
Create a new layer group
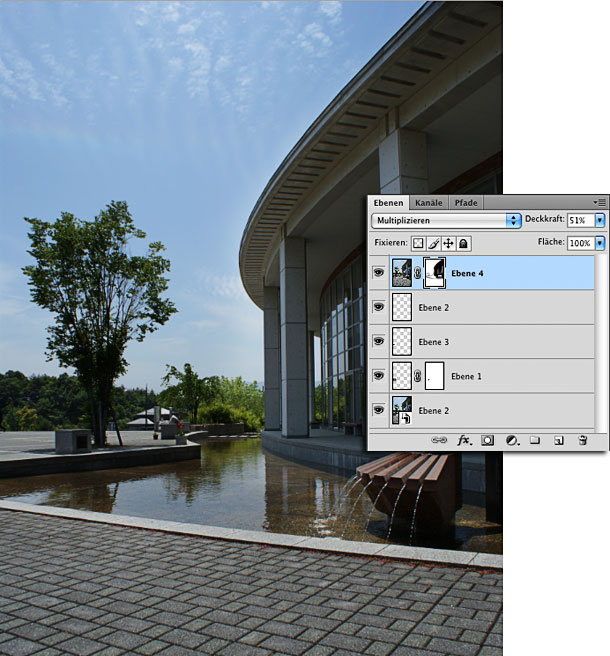(535, 440)
